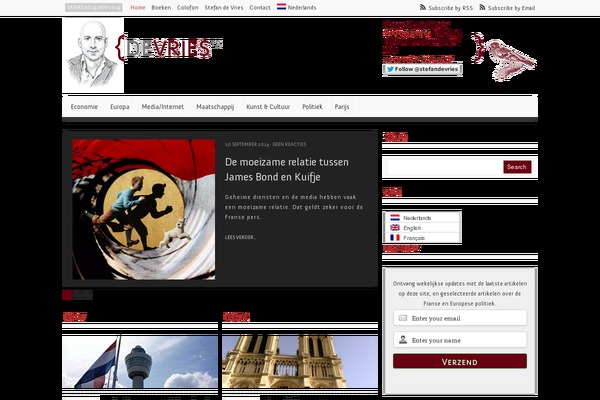The image size is (600, 400).
Task: Open the Notre-Dame cathedral thumbnail
Action: tap(300, 362)
